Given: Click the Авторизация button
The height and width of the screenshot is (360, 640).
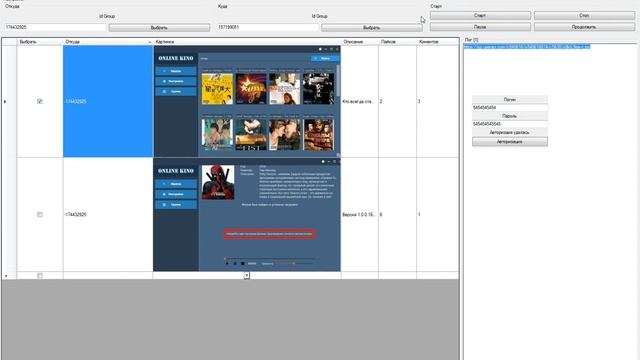Looking at the screenshot, I should click(510, 142).
